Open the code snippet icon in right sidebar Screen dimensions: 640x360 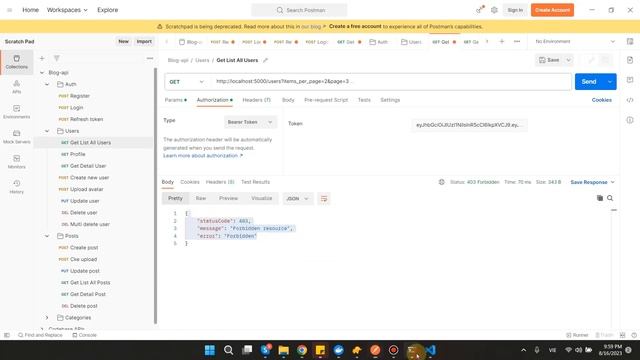(630, 100)
